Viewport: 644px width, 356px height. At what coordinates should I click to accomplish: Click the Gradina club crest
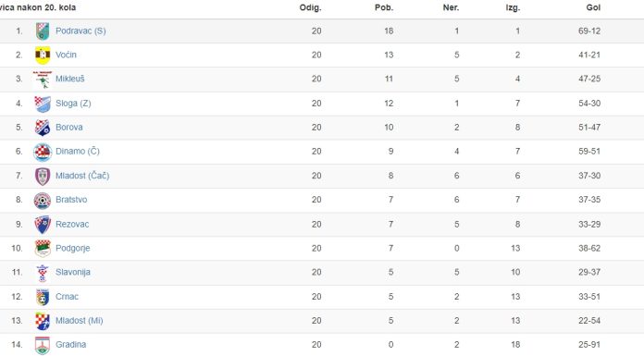[43, 345]
